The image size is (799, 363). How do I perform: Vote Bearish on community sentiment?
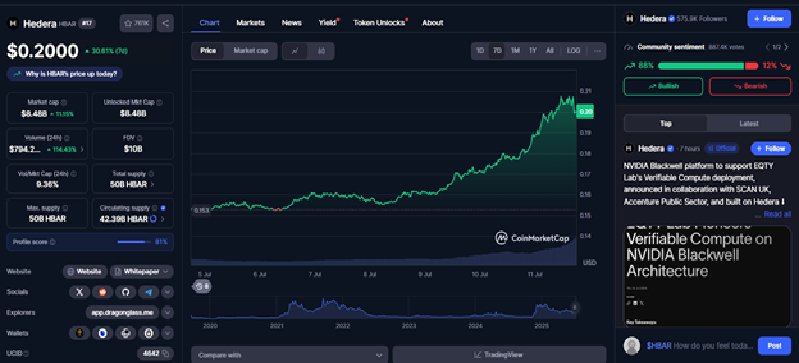750,86
